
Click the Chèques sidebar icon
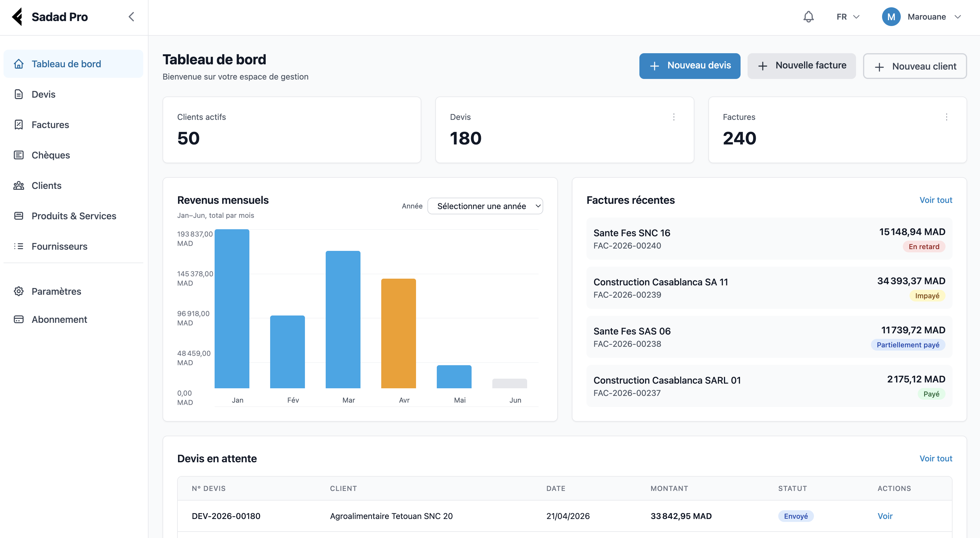point(19,155)
